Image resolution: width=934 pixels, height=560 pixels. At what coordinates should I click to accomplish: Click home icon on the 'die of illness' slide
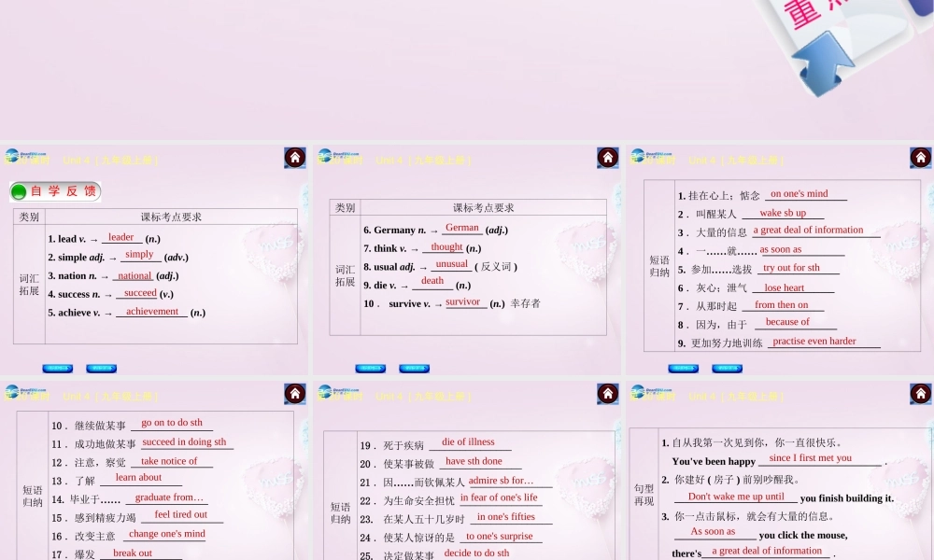point(608,393)
